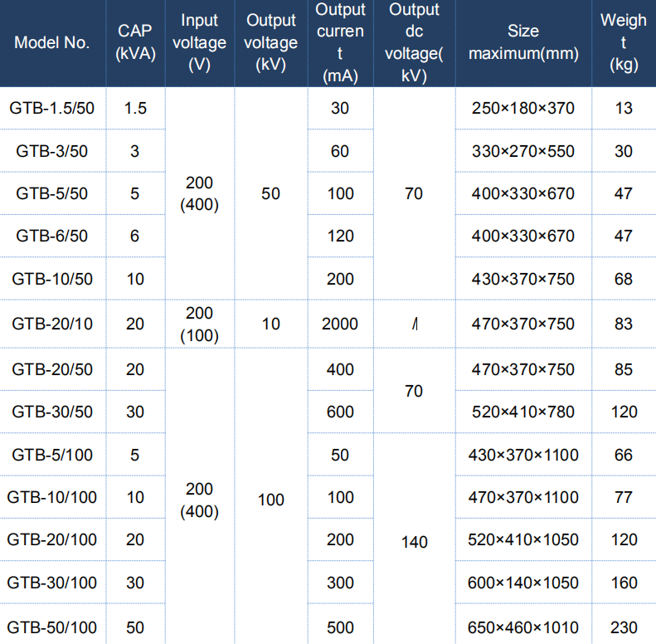This screenshot has height=644, width=656.
Task: Click the GTB-20/10 model cell
Action: pyautogui.click(x=52, y=324)
